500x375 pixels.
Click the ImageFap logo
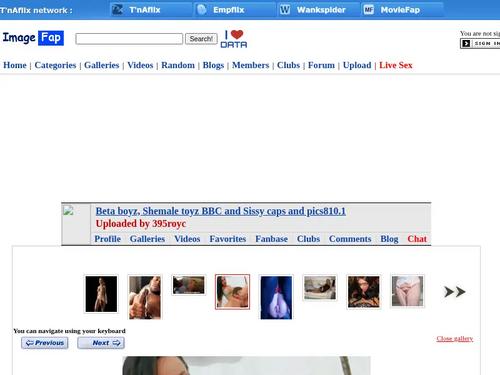(33, 38)
